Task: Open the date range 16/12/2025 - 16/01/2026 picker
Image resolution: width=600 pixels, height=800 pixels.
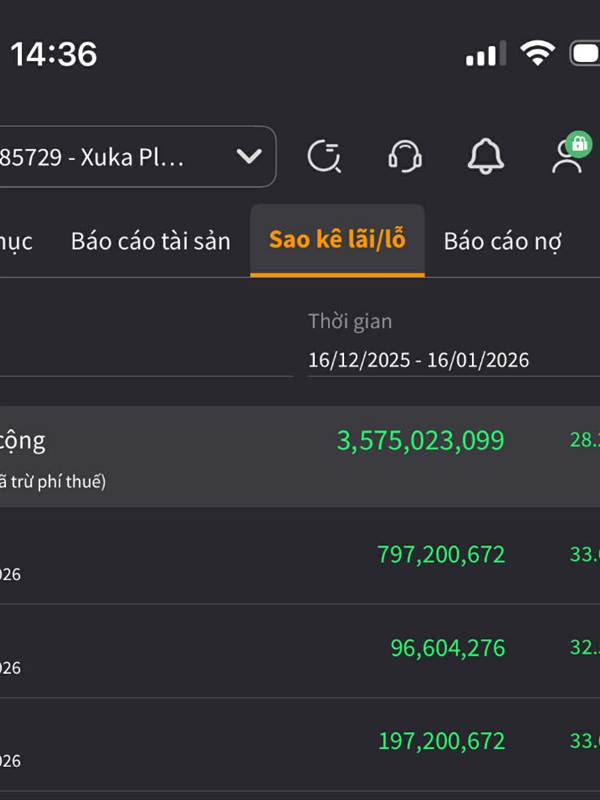Action: 418,360
